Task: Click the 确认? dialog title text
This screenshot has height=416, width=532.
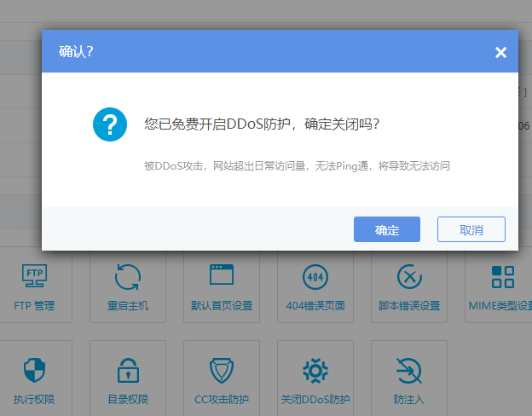Action: [76, 52]
